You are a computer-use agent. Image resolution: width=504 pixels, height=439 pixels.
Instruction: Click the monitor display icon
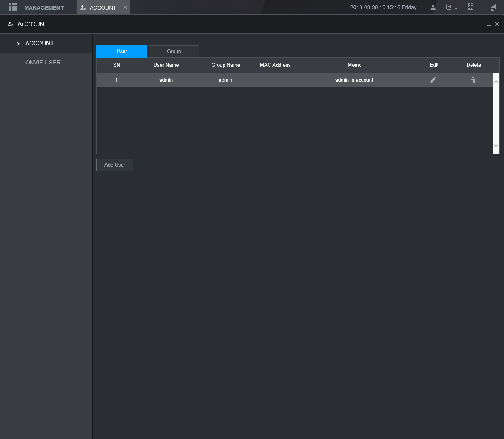(492, 7)
